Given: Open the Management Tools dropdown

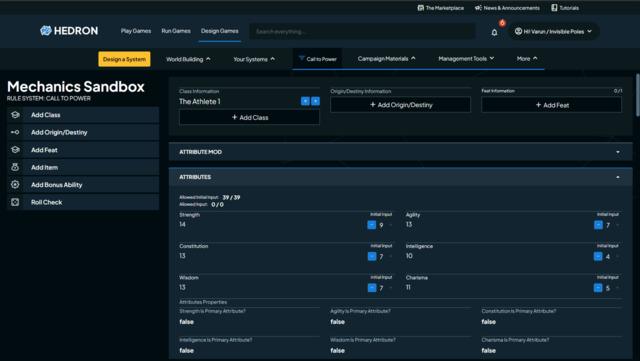Looking at the screenshot, I should pyautogui.click(x=466, y=59).
